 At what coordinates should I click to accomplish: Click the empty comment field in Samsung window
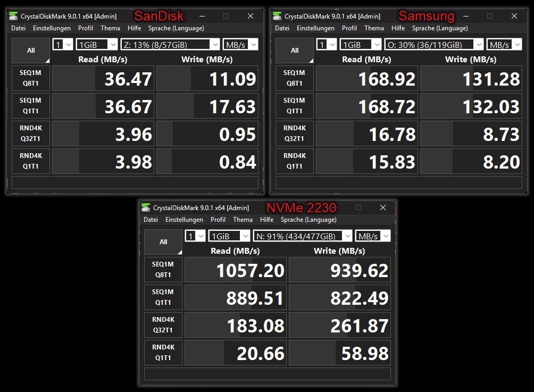(399, 182)
